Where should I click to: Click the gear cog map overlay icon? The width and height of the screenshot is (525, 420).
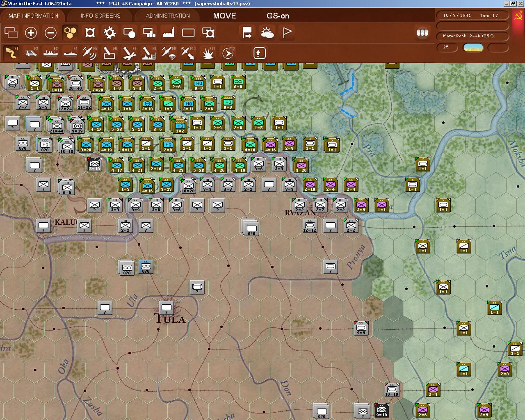[x=110, y=32]
